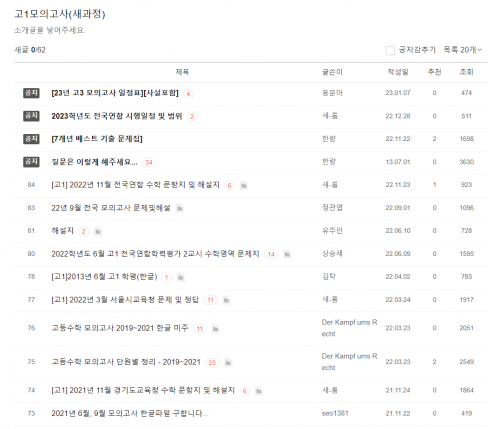
Task: Open 7개년 베스트 기출 문제집 notice
Action: [97, 139]
